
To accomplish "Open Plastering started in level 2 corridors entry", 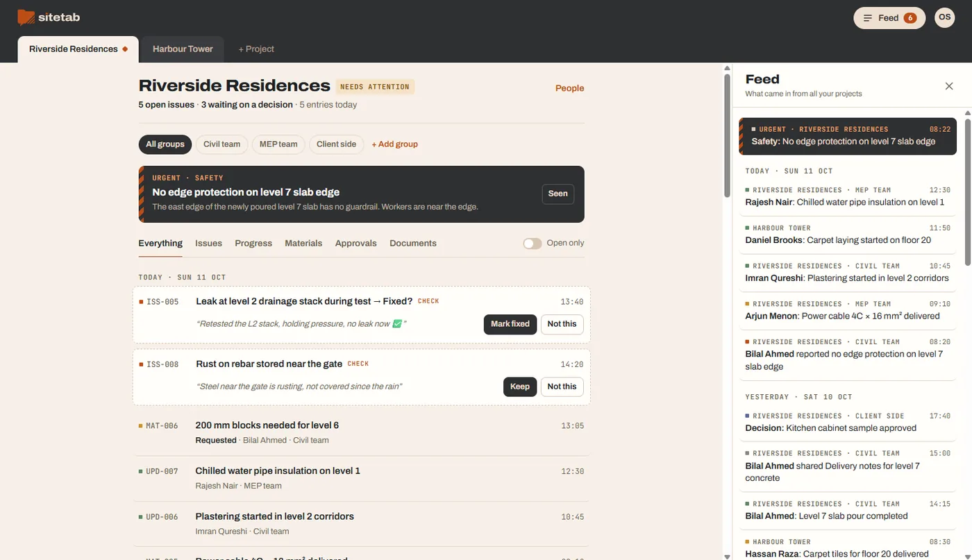I will coord(361,524).
